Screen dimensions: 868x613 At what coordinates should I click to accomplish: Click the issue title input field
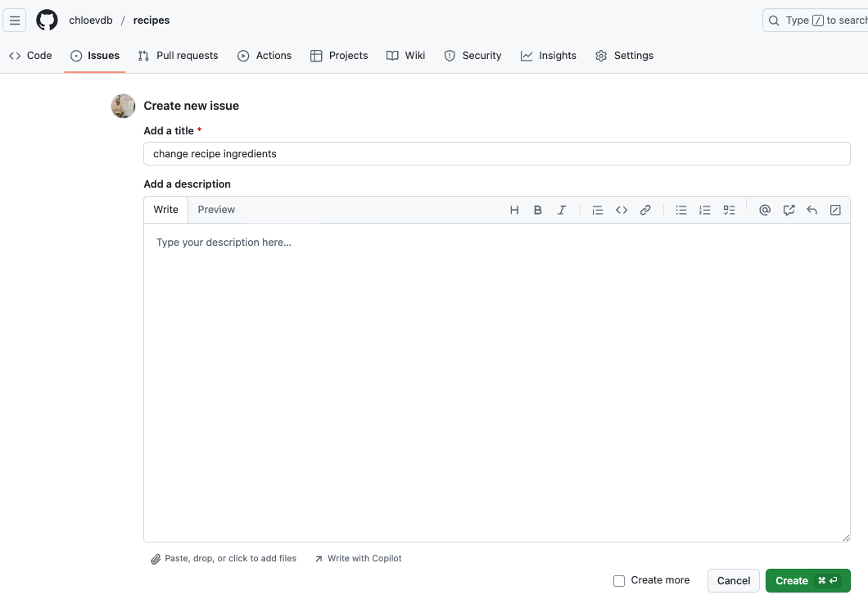[x=496, y=154]
